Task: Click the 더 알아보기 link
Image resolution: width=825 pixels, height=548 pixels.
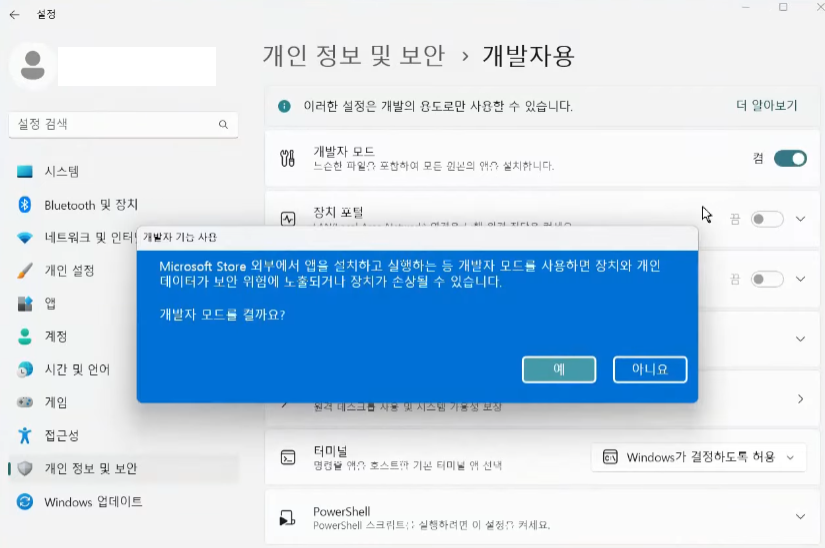Action: click(x=767, y=106)
